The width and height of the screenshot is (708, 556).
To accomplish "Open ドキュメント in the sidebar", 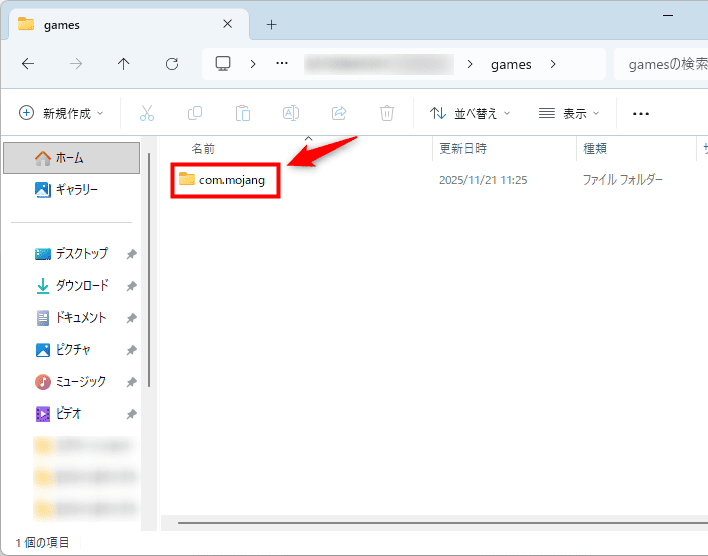I will tap(71, 318).
